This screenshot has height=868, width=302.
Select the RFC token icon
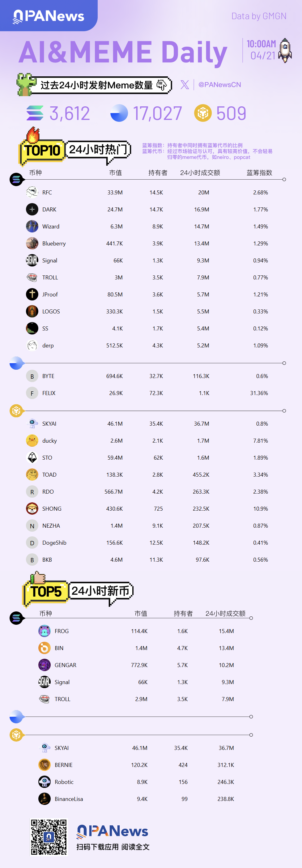click(32, 192)
